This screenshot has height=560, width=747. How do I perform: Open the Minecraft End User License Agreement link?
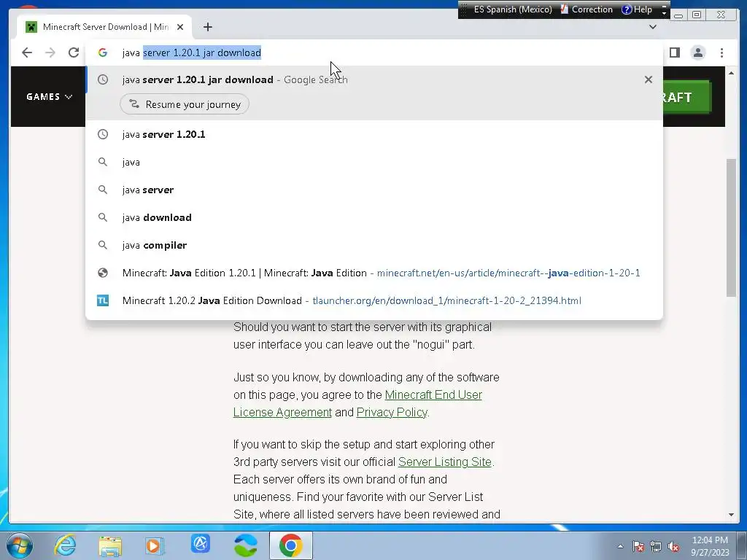click(357, 403)
